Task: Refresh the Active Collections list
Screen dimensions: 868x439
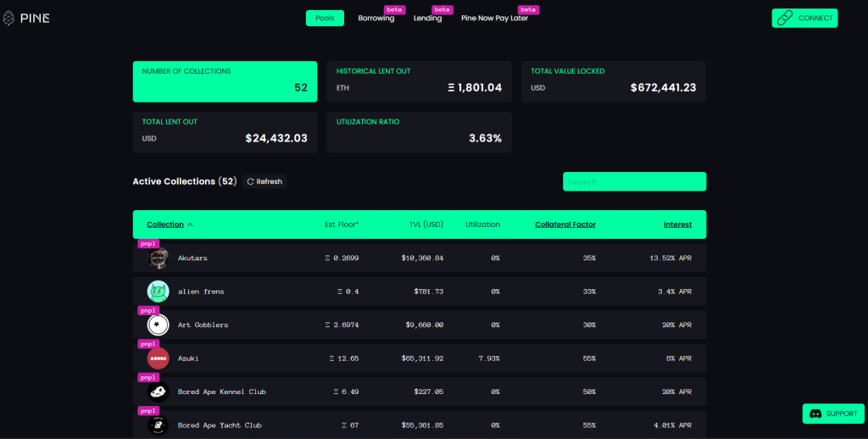Action: (x=264, y=181)
